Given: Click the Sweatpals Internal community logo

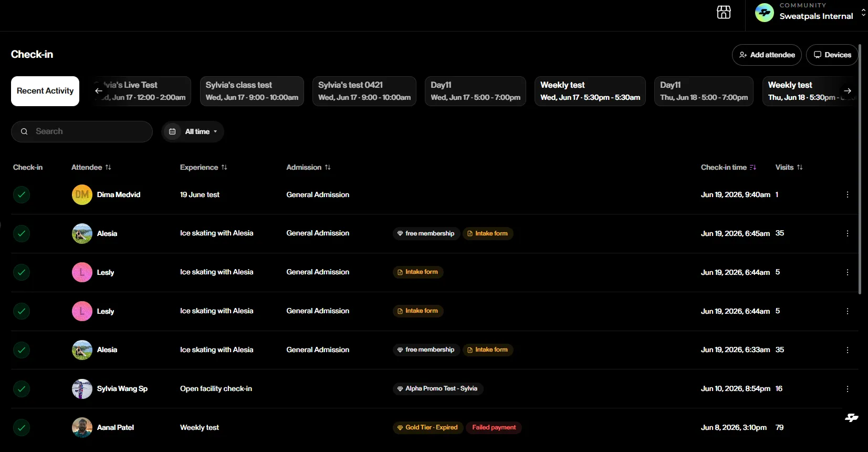Looking at the screenshot, I should pyautogui.click(x=764, y=13).
